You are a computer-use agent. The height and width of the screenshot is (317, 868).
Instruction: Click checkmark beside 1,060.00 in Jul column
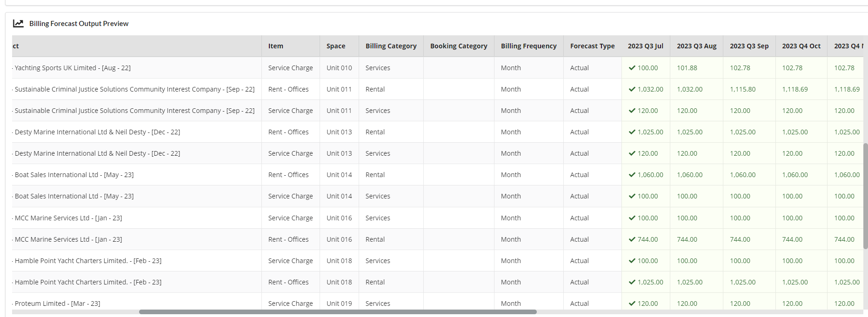[x=632, y=175]
